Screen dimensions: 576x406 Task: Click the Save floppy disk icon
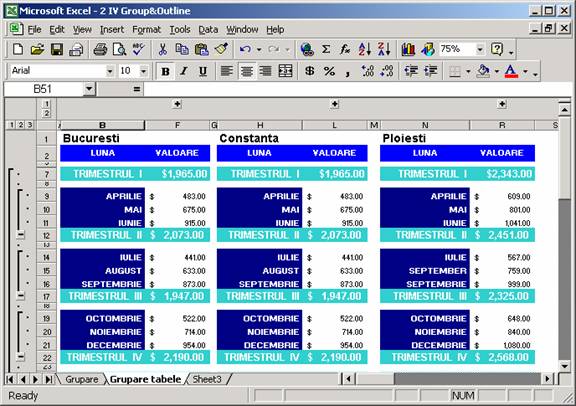pos(57,49)
